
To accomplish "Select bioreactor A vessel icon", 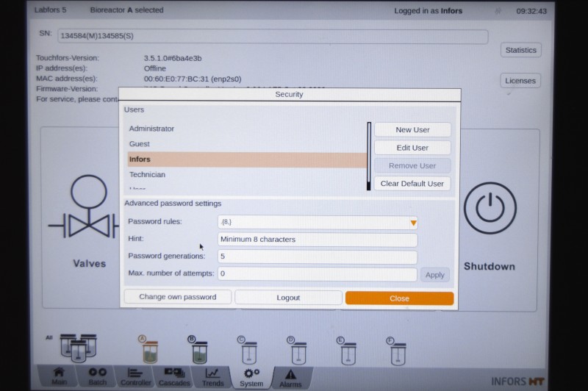I will tap(150, 351).
